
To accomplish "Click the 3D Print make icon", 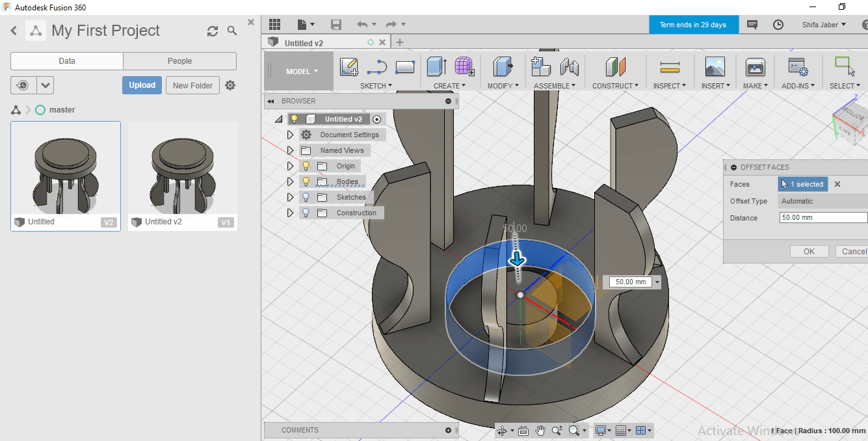I will tap(755, 66).
